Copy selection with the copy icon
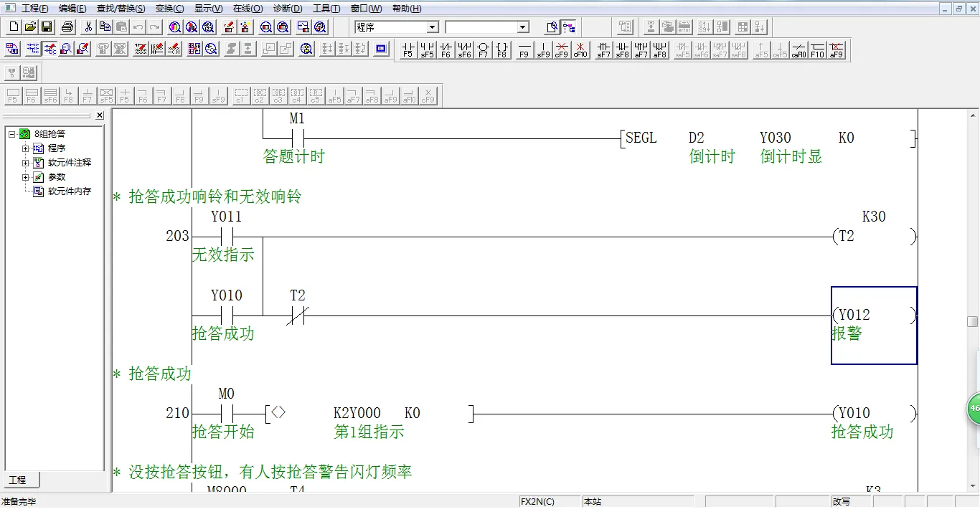The image size is (980, 522). pyautogui.click(x=105, y=27)
